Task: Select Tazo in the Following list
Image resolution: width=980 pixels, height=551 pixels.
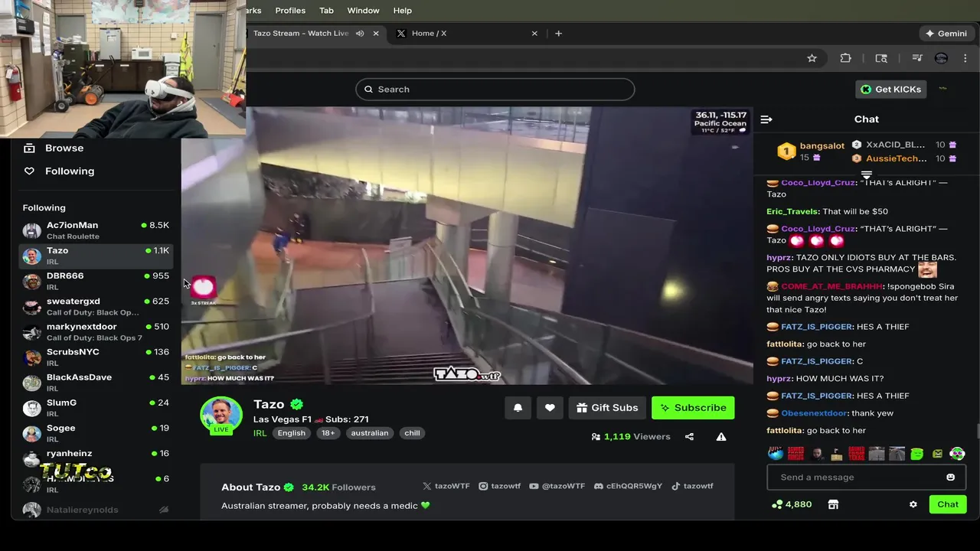Action: click(96, 256)
